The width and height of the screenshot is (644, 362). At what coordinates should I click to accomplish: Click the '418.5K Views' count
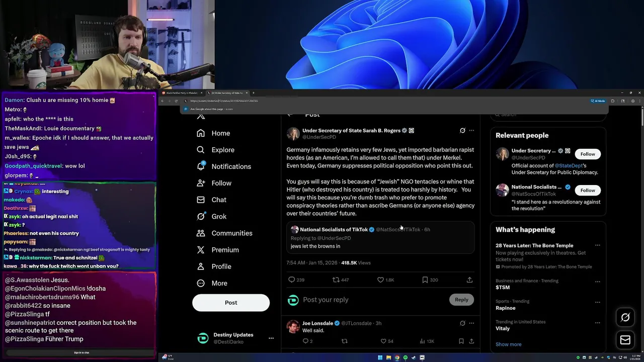tap(356, 263)
